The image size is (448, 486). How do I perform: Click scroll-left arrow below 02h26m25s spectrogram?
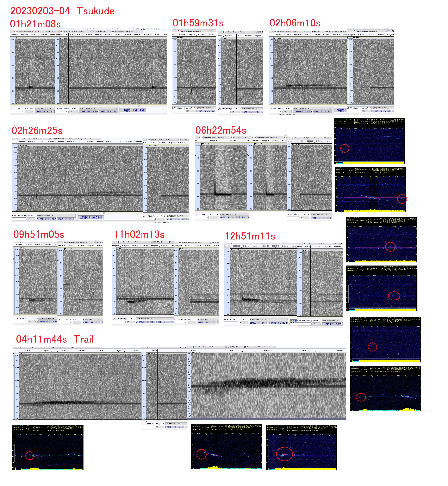click(18, 213)
